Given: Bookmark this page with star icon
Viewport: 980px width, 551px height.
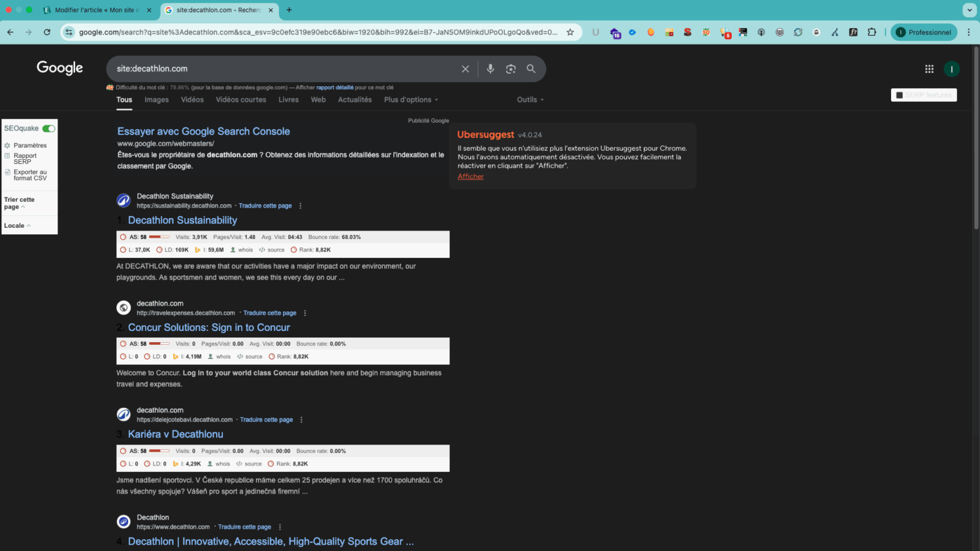Looking at the screenshot, I should [x=570, y=32].
